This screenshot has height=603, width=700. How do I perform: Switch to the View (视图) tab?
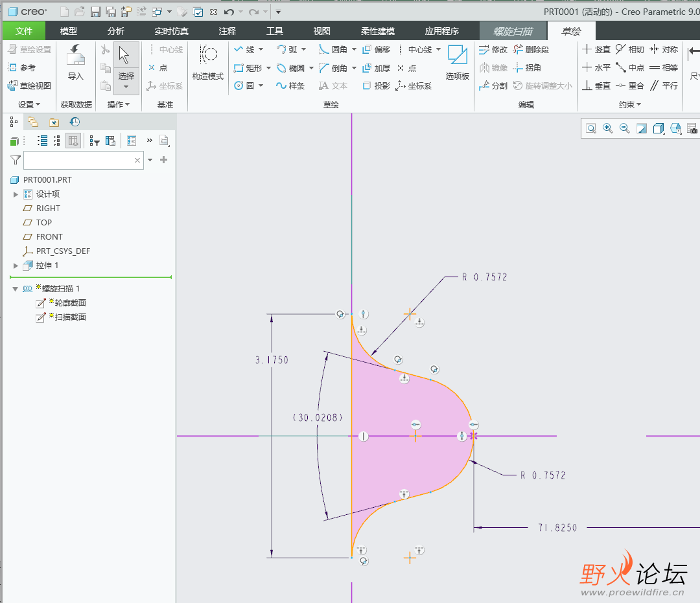pyautogui.click(x=322, y=31)
